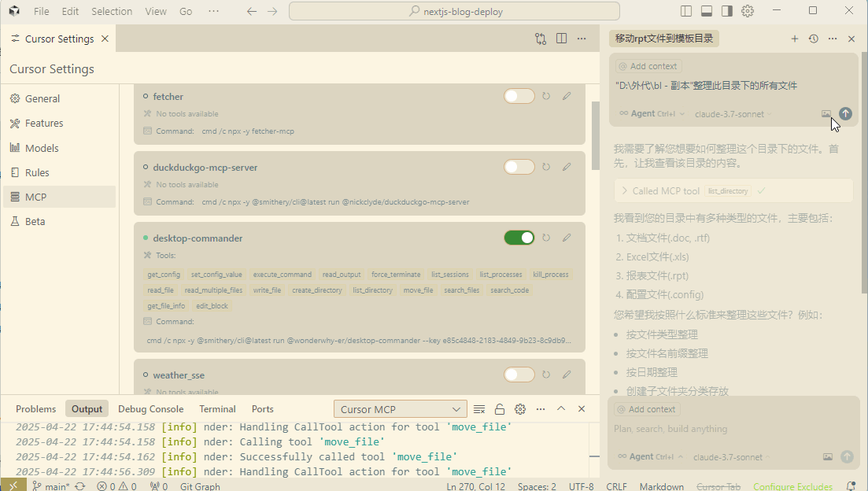Enable the duckduckgo-mcp-server

coord(519,167)
